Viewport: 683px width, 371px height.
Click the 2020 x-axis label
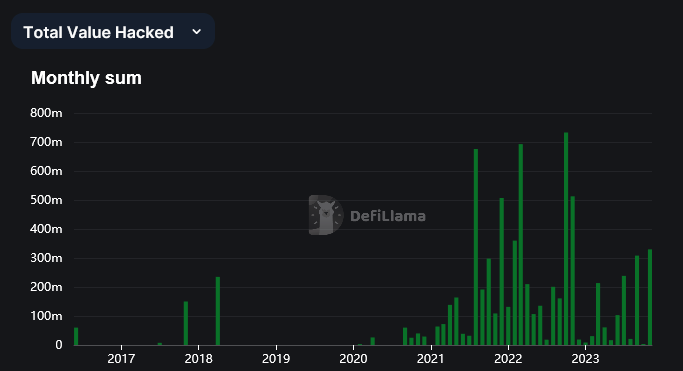pos(353,358)
